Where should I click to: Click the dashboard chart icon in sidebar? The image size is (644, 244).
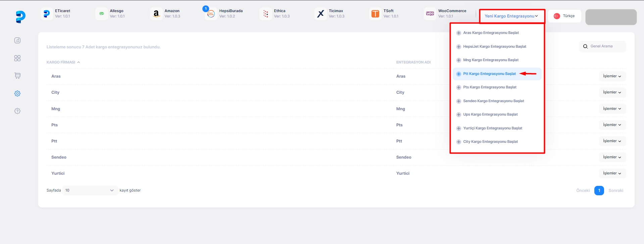click(x=17, y=41)
